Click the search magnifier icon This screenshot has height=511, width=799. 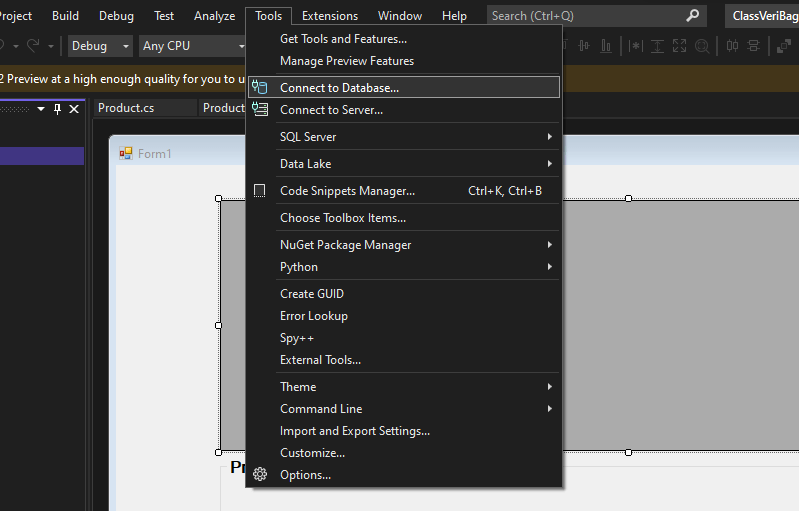coord(693,16)
